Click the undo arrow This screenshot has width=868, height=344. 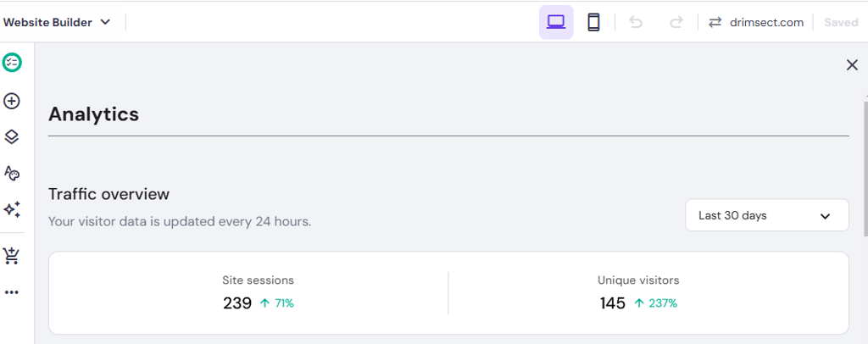point(636,22)
